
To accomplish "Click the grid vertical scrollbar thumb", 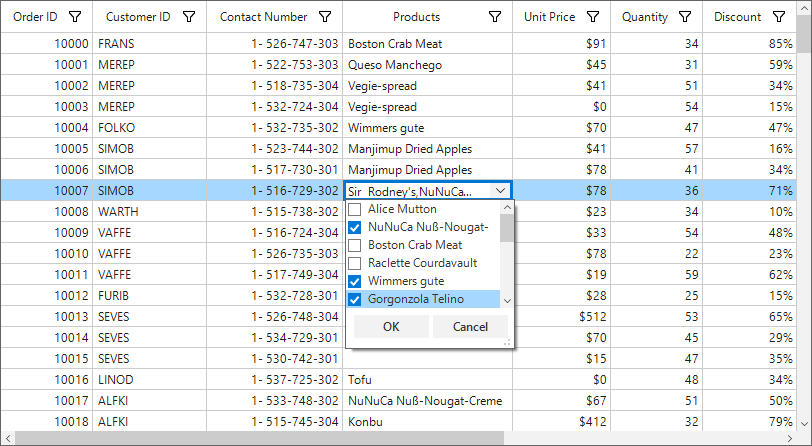I will pos(804,35).
